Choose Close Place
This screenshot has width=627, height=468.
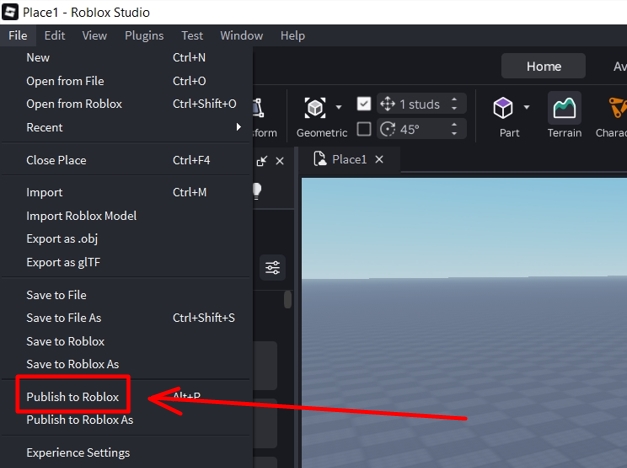pyautogui.click(x=126, y=160)
